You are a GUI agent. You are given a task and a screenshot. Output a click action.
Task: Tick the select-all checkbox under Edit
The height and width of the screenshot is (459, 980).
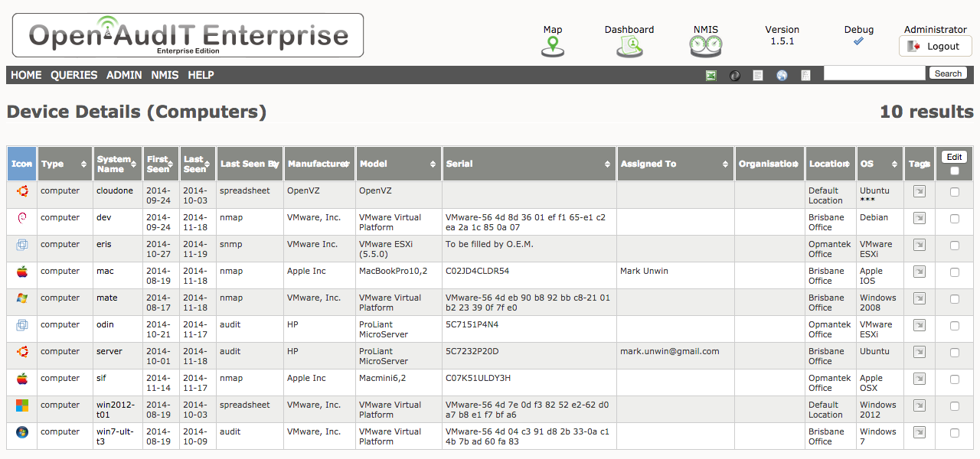coord(954,171)
